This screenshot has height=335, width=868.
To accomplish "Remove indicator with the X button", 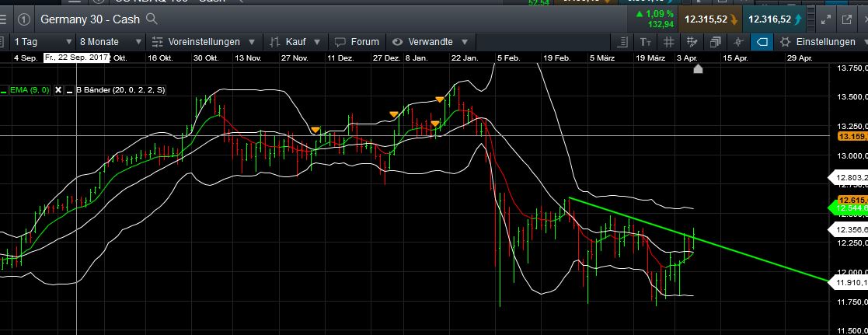I will (x=58, y=89).
